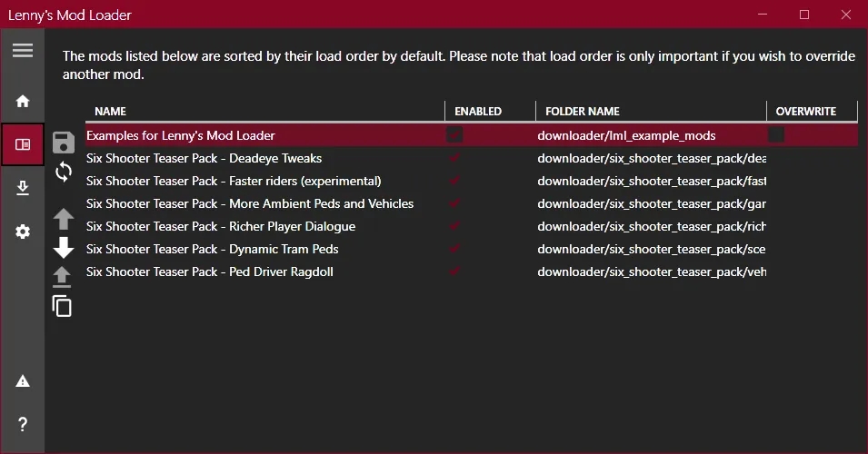
Task: Move selected mod down in load order
Action: (x=63, y=247)
